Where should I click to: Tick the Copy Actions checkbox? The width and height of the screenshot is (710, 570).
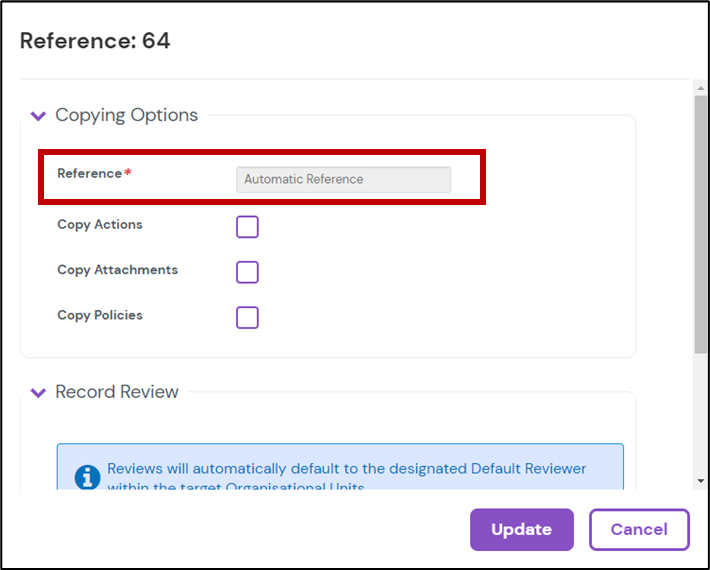point(247,227)
